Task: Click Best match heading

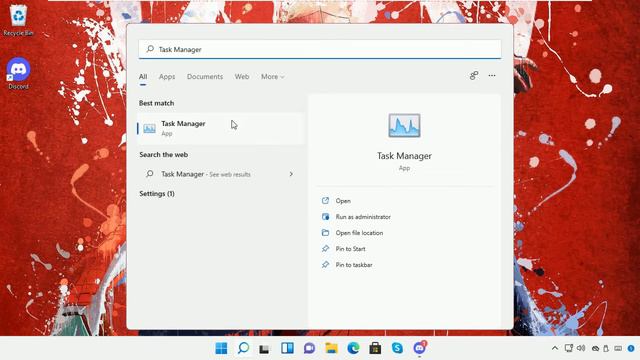Action: [156, 103]
